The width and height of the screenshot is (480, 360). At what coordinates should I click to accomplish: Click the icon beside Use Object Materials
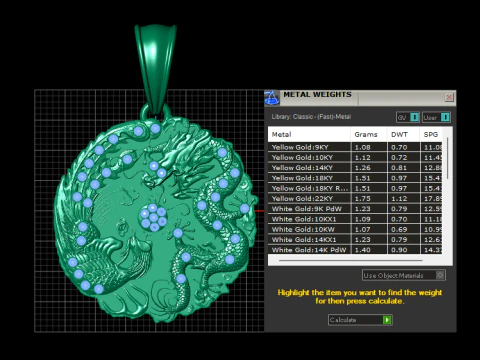(440, 275)
